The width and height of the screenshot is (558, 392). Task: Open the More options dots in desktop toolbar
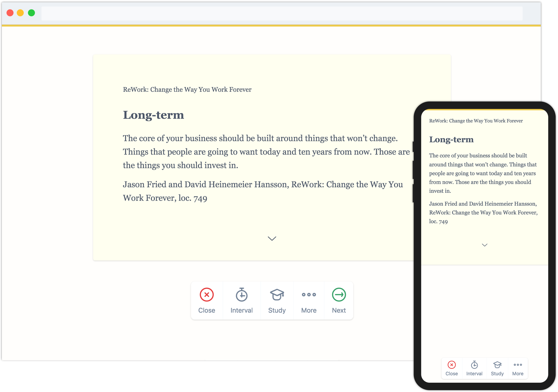tap(309, 295)
